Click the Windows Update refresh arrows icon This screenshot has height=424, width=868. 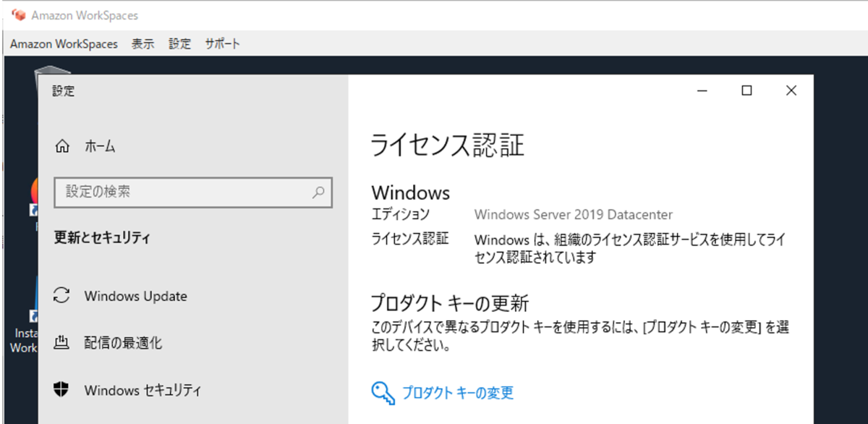(x=62, y=296)
